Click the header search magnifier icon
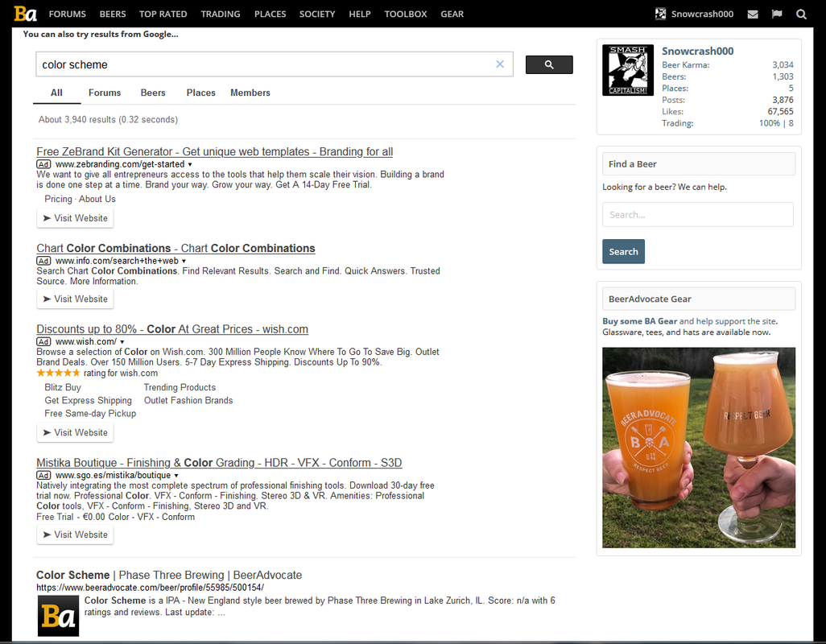Viewport: 826px width, 644px height. click(x=801, y=14)
